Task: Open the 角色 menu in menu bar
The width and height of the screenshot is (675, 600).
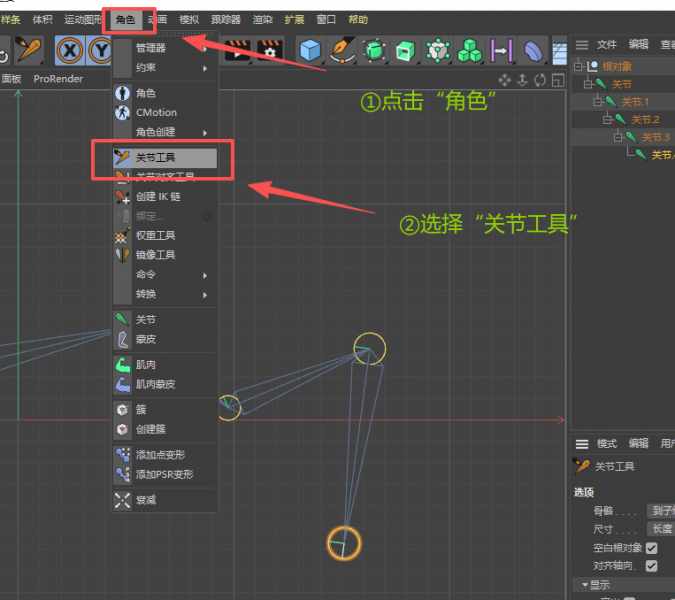Action: coord(126,19)
